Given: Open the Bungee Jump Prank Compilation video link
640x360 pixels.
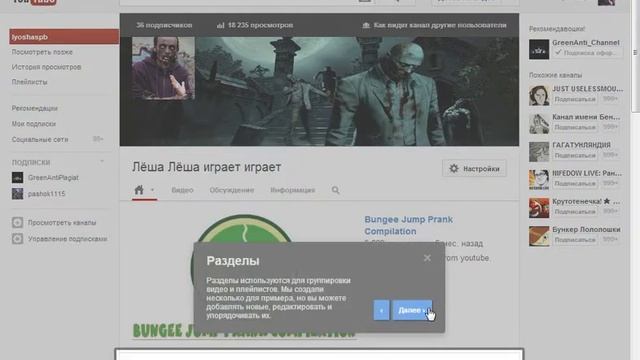Looking at the screenshot, I should tap(408, 225).
